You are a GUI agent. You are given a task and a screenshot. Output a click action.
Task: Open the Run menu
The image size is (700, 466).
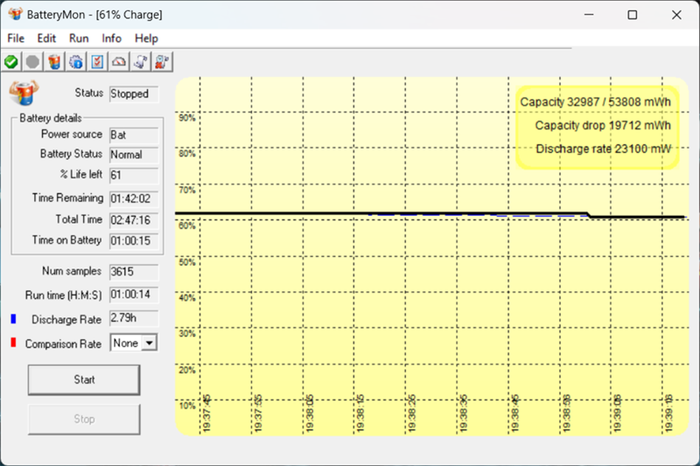(79, 38)
